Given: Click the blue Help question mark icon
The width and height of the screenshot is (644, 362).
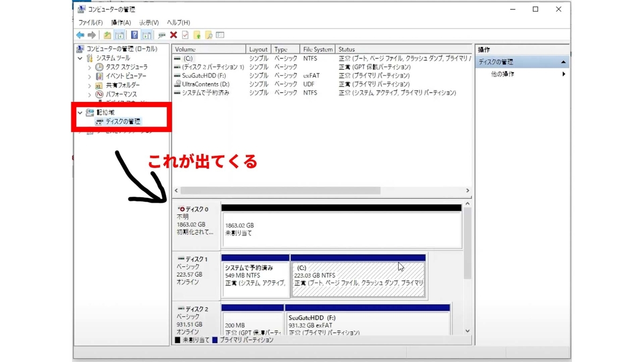Looking at the screenshot, I should tap(134, 35).
